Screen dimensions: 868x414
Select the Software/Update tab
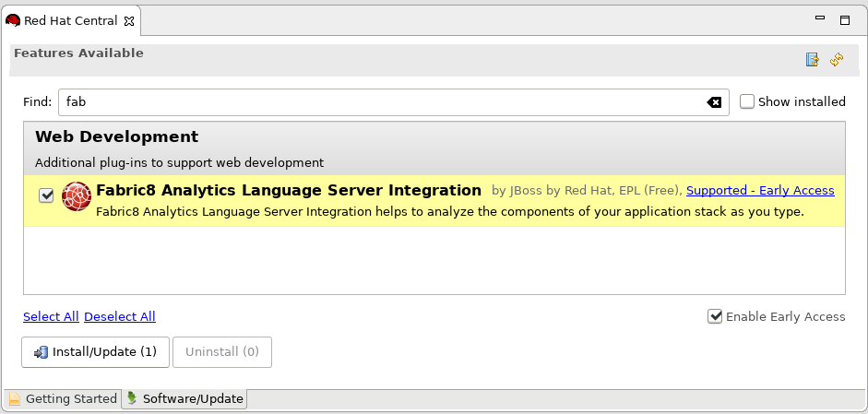coord(184,399)
